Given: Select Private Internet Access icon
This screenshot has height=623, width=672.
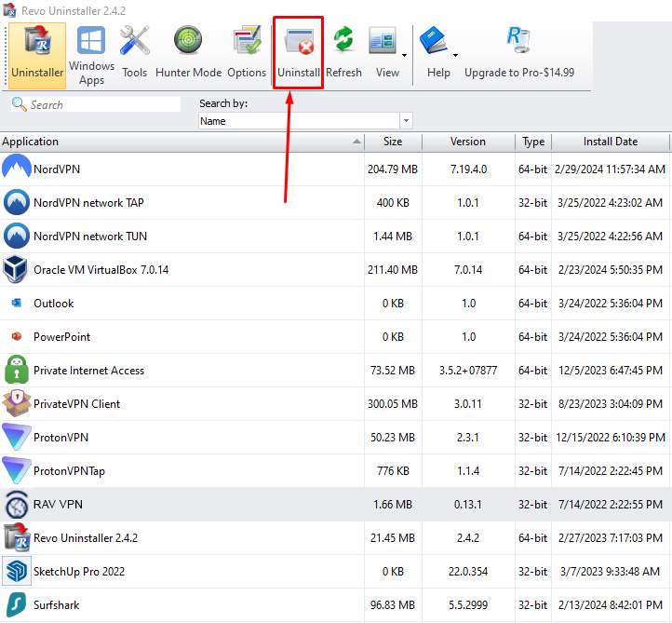Looking at the screenshot, I should coord(16,370).
